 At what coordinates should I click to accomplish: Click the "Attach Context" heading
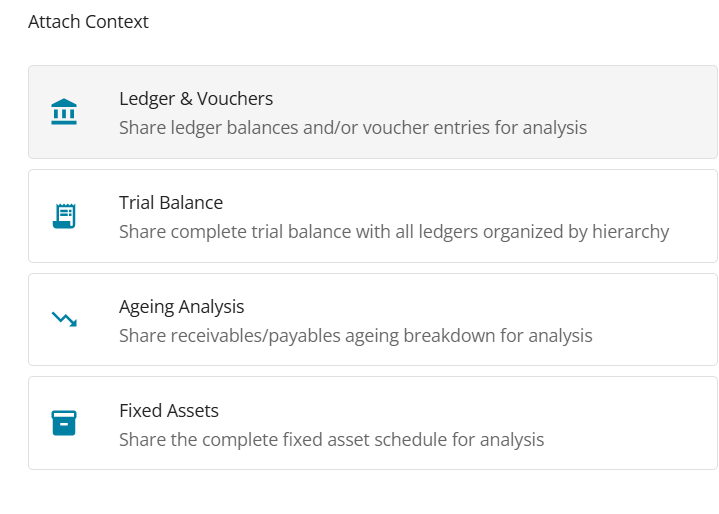coord(88,22)
